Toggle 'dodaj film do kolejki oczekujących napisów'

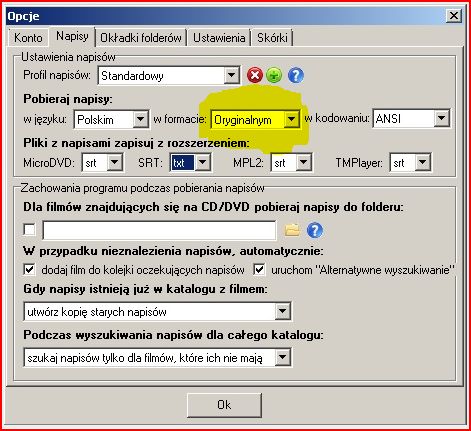(29, 269)
